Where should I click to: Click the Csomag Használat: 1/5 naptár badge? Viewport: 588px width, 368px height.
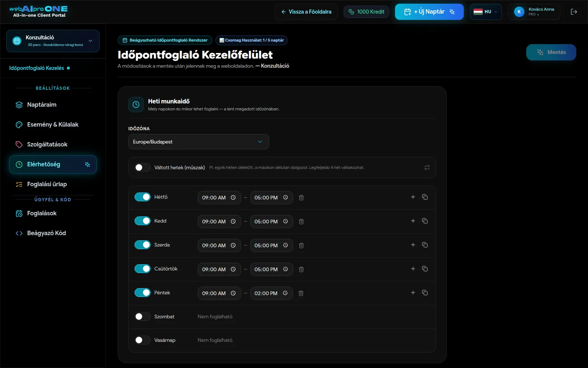tap(251, 40)
